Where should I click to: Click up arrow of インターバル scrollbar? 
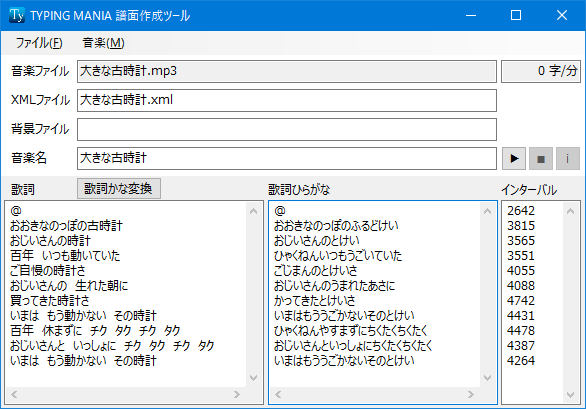point(570,211)
